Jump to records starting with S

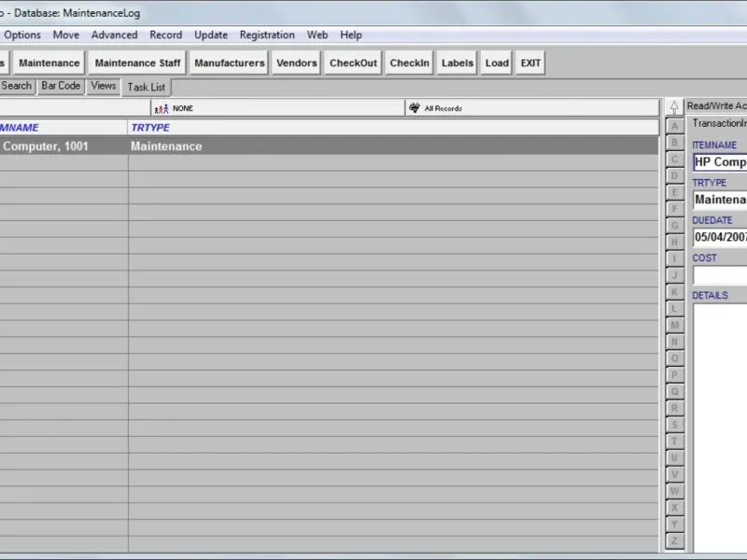[x=674, y=425]
